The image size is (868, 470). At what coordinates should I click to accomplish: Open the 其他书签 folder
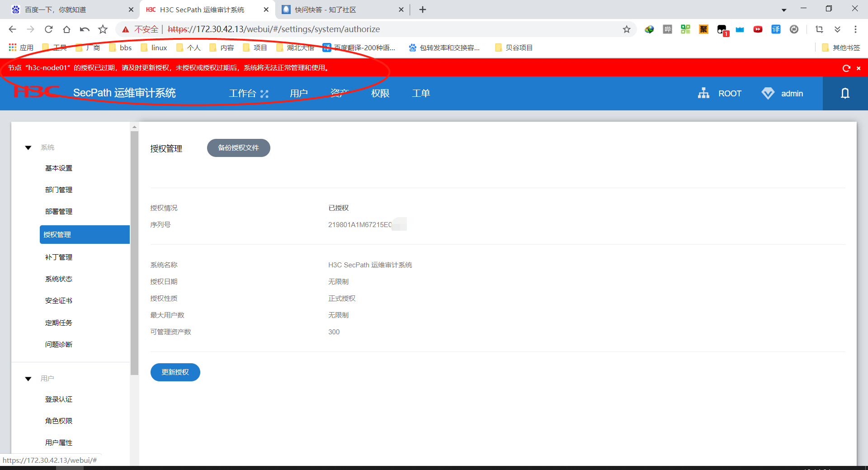tap(841, 47)
